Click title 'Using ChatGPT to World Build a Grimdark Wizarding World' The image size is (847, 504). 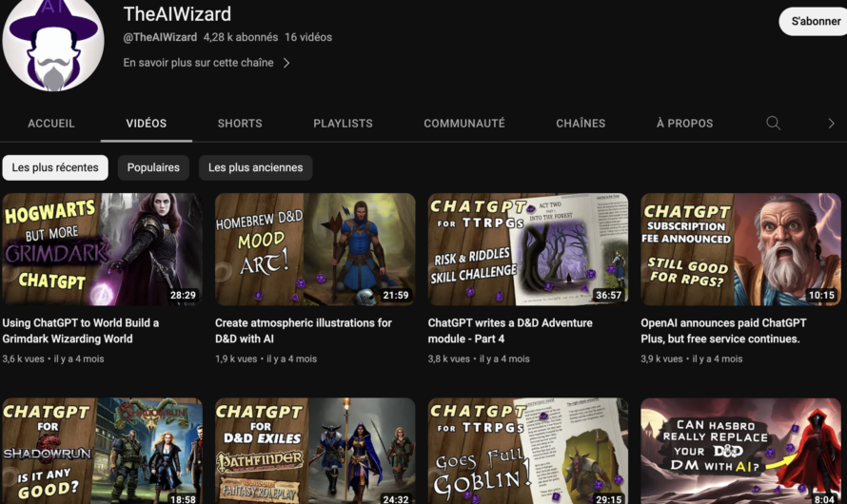click(x=81, y=331)
